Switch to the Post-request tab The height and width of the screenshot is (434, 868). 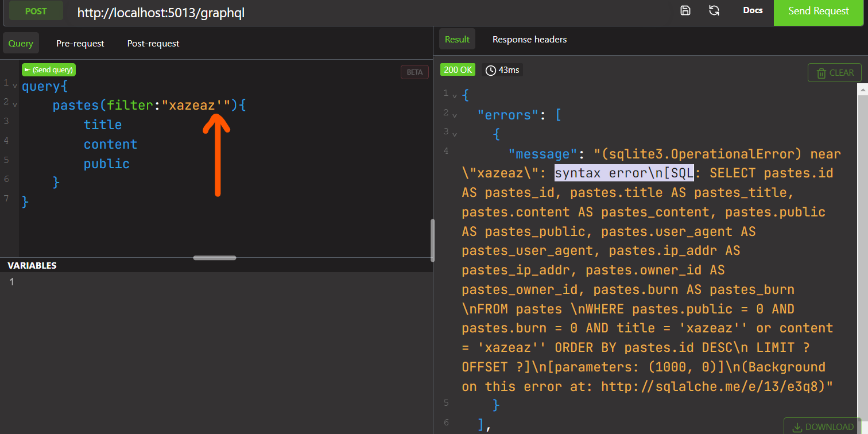153,43
